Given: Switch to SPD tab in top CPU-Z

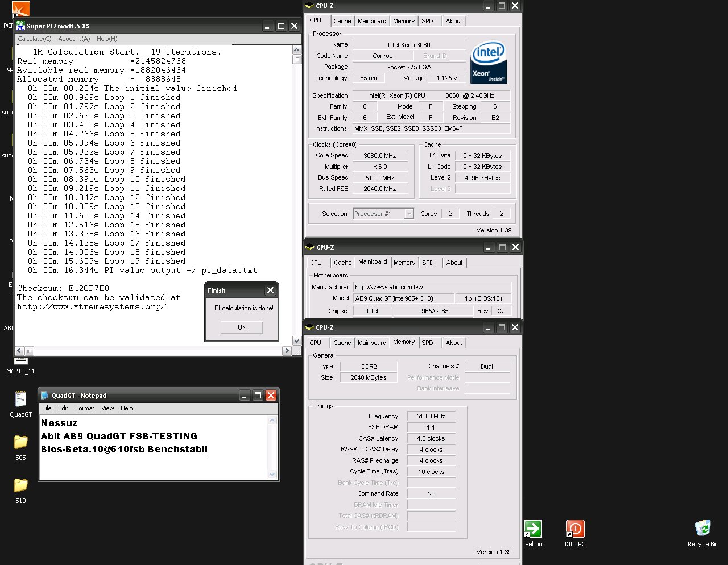Looking at the screenshot, I should point(428,21).
